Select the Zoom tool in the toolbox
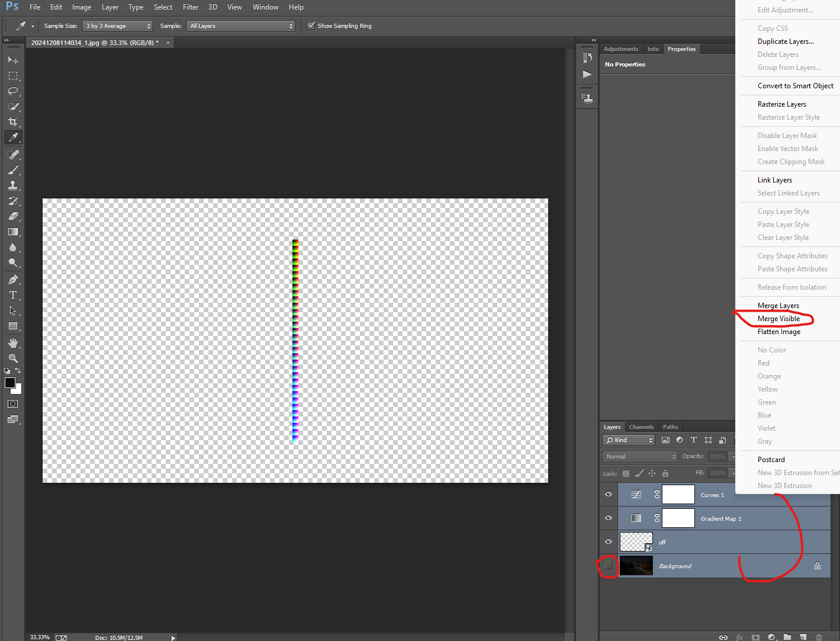Screen dimensions: 840x641 point(13,358)
